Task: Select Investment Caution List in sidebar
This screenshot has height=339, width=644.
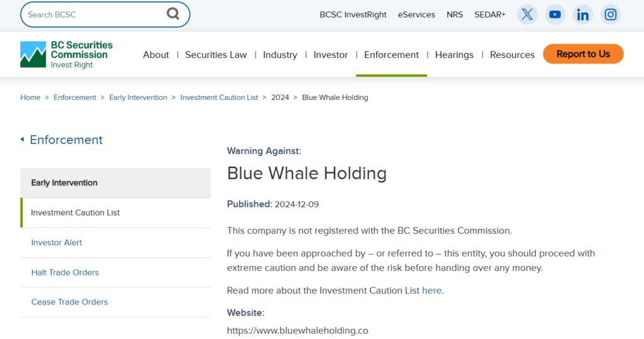Action: [x=116, y=213]
